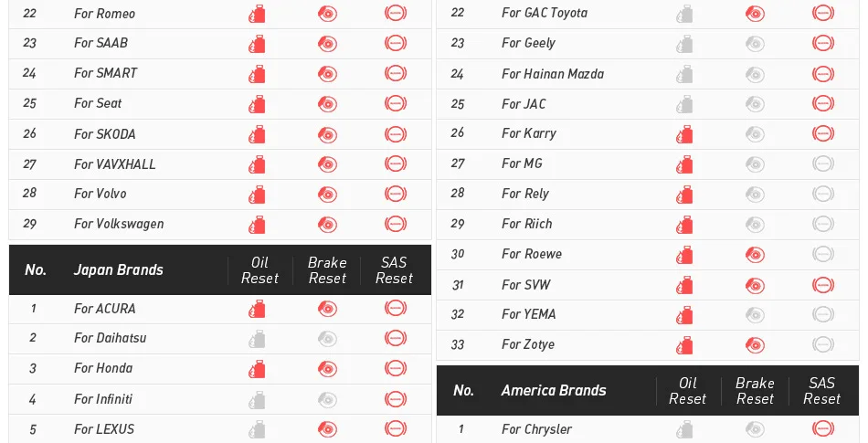Select the For VAVXHALL row label
The height and width of the screenshot is (443, 868).
point(114,164)
